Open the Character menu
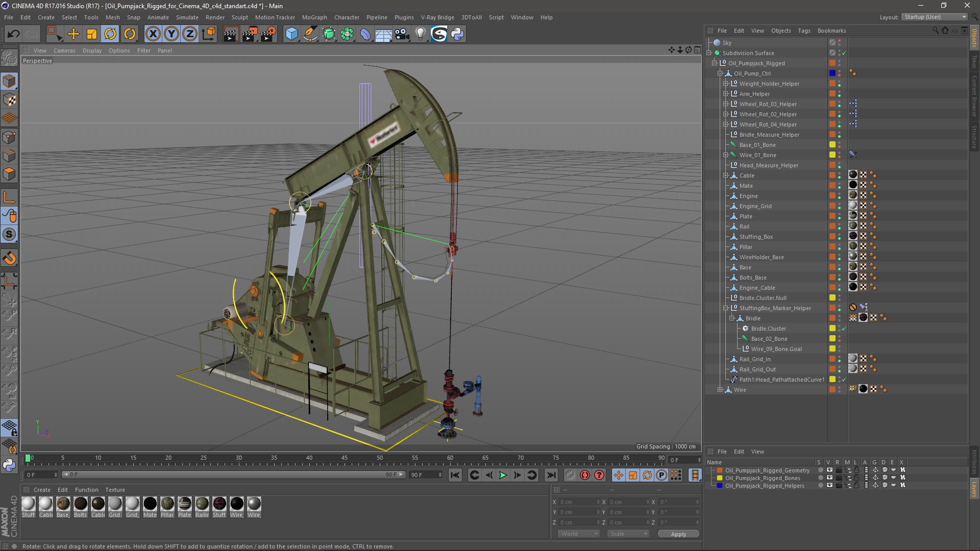Screen dimensions: 980x551 pyautogui.click(x=347, y=17)
